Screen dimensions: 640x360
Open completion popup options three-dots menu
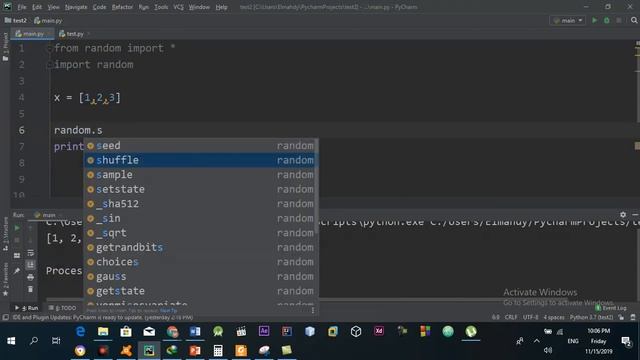tap(313, 311)
